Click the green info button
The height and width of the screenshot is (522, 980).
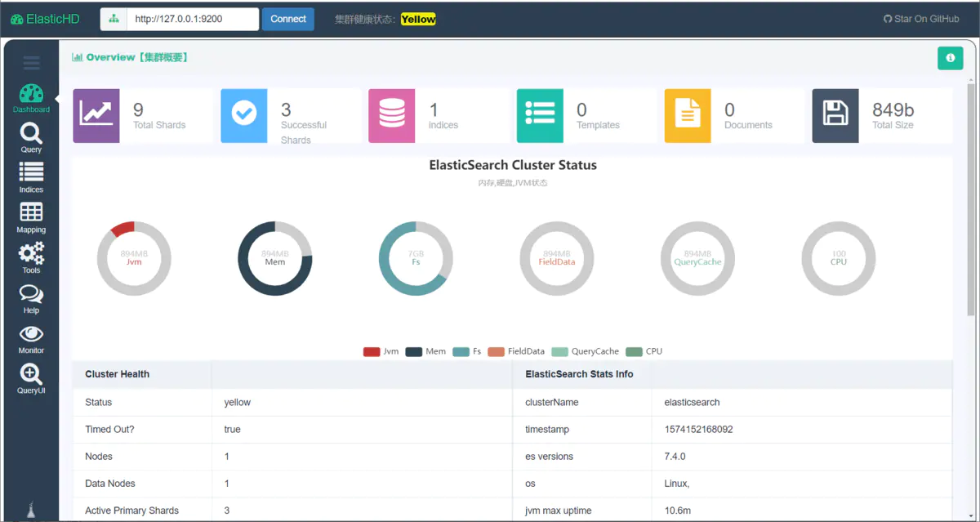coord(950,58)
